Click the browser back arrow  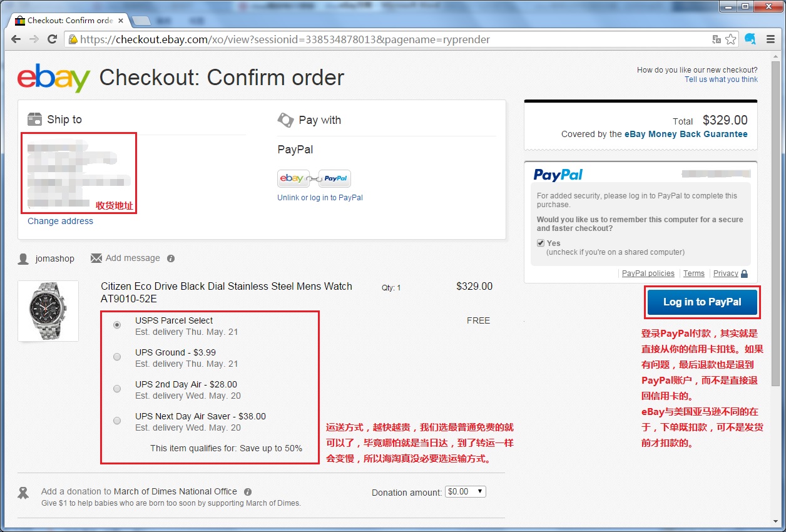[16, 39]
